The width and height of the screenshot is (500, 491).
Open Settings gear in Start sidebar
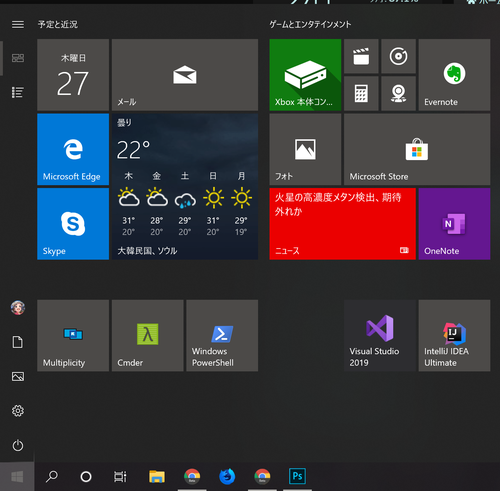coord(18,411)
